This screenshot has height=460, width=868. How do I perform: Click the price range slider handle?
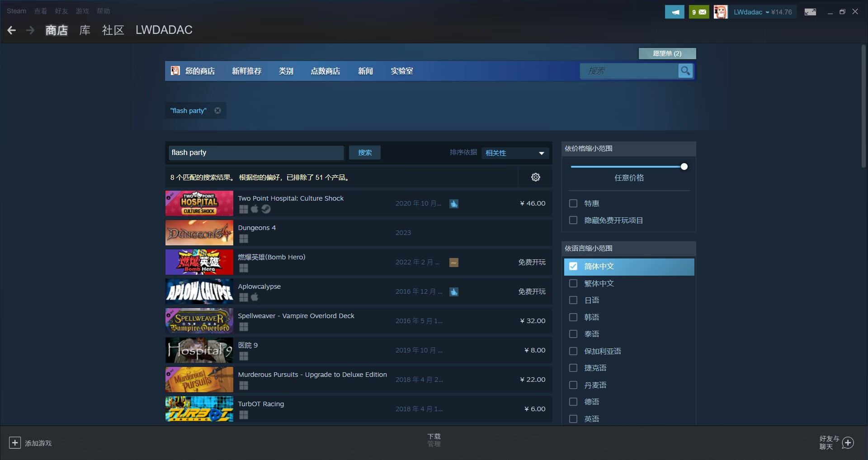684,167
